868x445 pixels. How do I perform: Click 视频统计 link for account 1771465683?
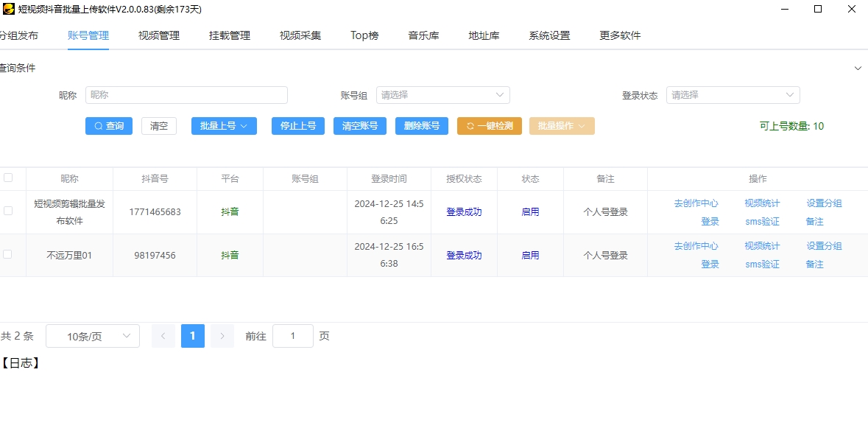click(x=762, y=203)
